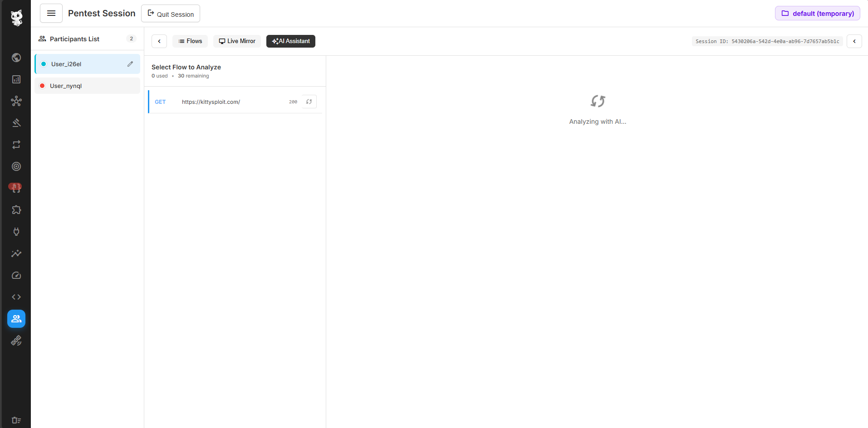
Task: Select the code editor angle brackets tool
Action: pyautogui.click(x=16, y=297)
